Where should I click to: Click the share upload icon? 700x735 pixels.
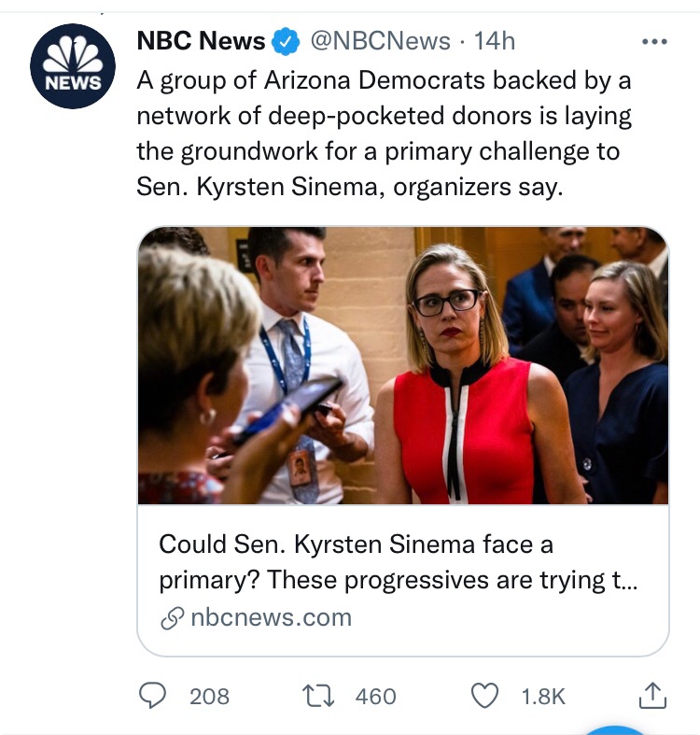pos(651,694)
